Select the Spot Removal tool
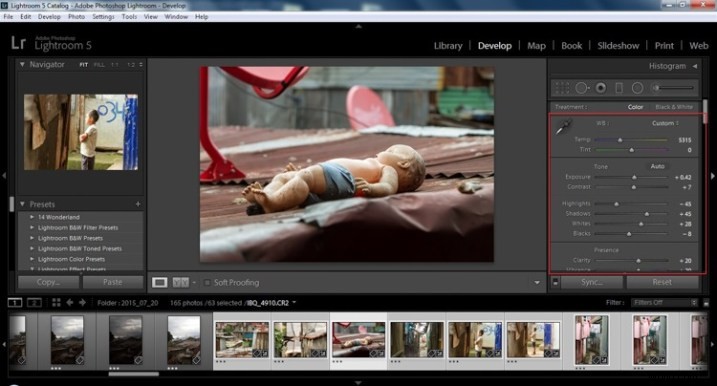The height and width of the screenshot is (386, 717). click(x=582, y=88)
